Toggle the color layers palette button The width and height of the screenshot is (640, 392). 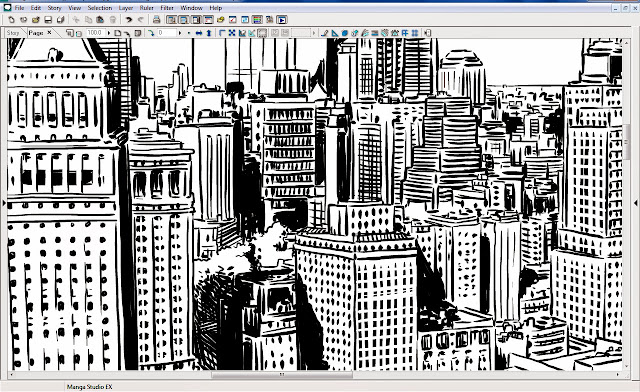257,19
